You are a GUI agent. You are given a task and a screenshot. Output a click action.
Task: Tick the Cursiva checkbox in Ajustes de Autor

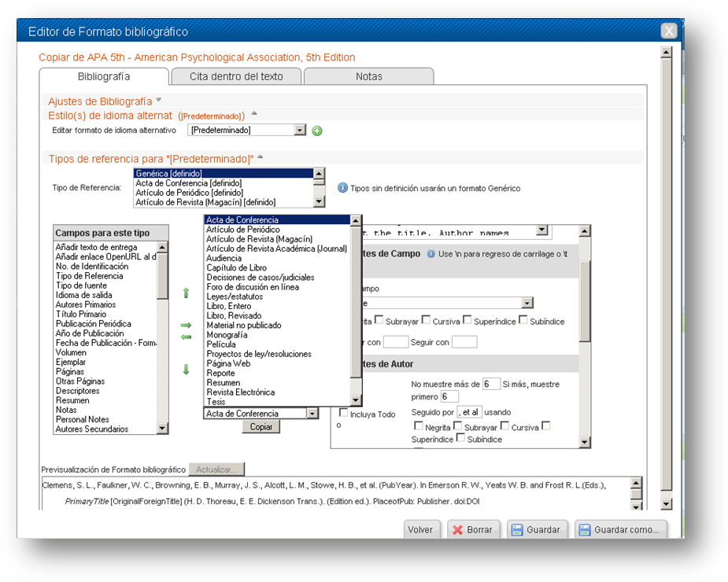pos(504,425)
